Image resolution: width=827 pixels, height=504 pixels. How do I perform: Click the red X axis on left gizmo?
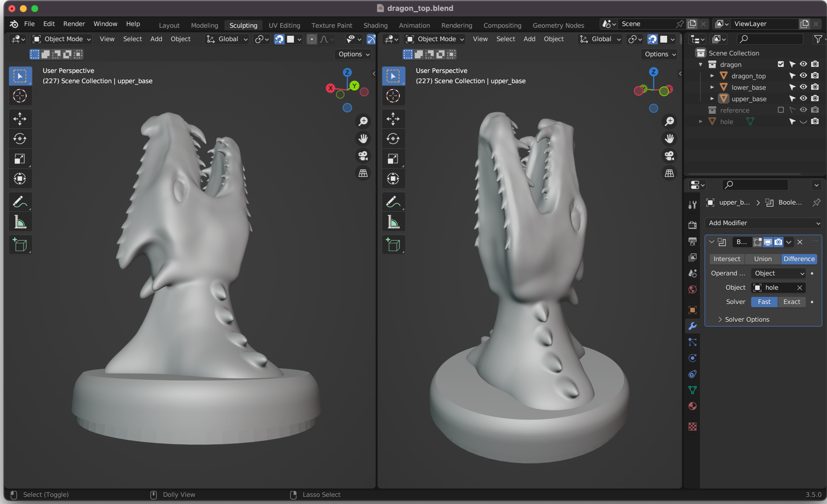tap(331, 88)
